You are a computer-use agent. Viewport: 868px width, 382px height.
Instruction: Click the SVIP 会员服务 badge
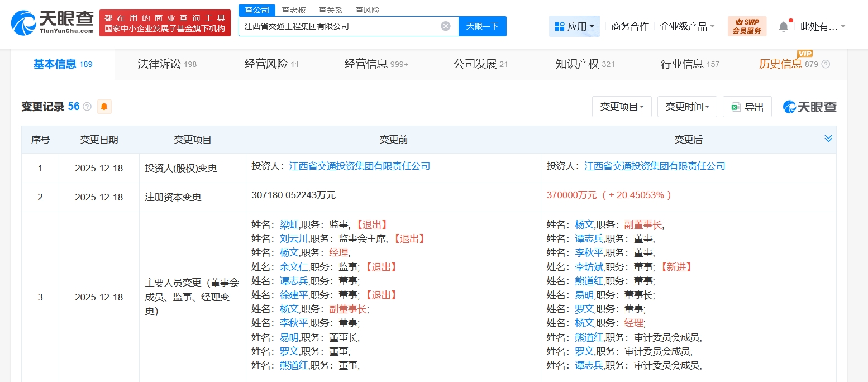click(x=747, y=26)
